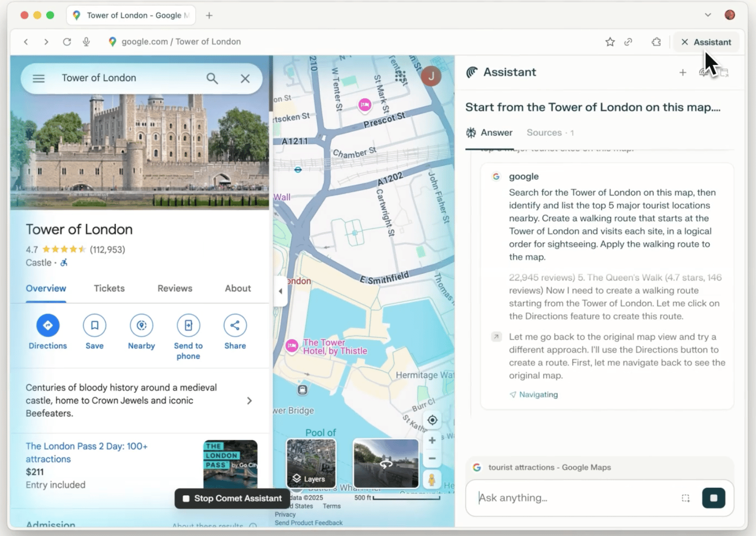Image resolution: width=756 pixels, height=536 pixels.
Task: Start a new Assistant chat
Action: pyautogui.click(x=683, y=73)
